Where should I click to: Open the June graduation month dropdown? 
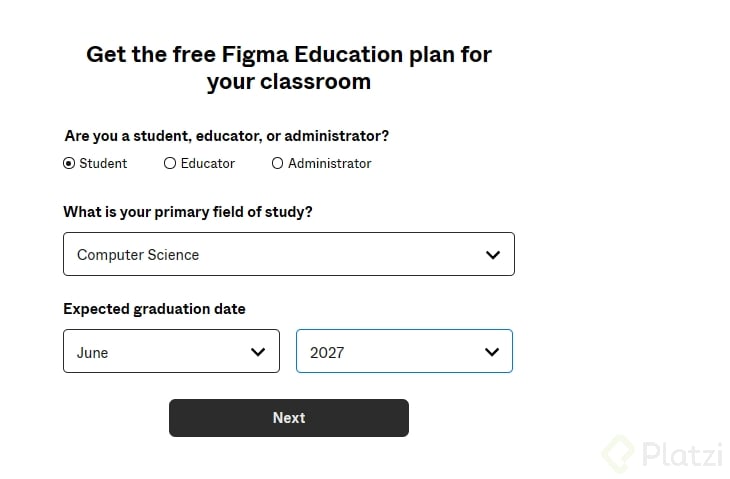click(170, 352)
